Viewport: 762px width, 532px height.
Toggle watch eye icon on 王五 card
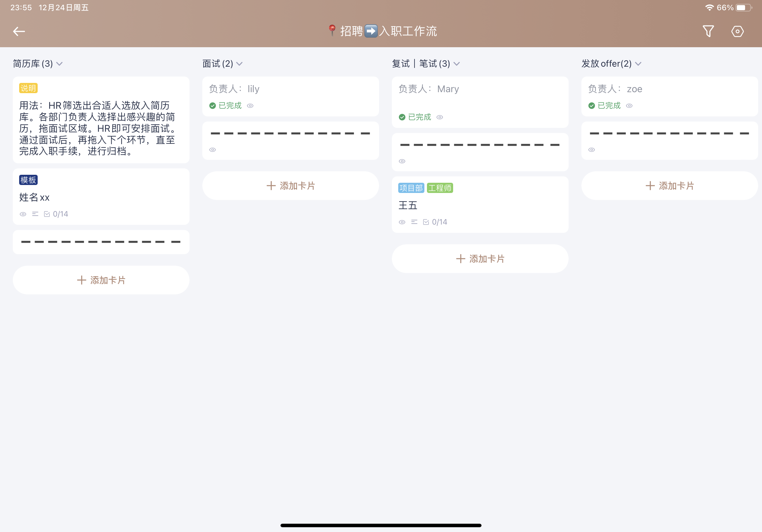[402, 222]
